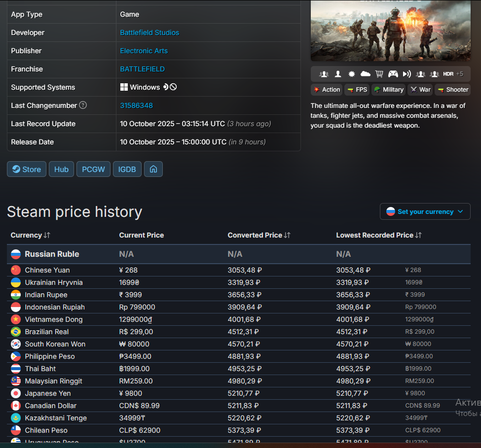
Task: Click the Chinese flag icon
Action: [16, 270]
